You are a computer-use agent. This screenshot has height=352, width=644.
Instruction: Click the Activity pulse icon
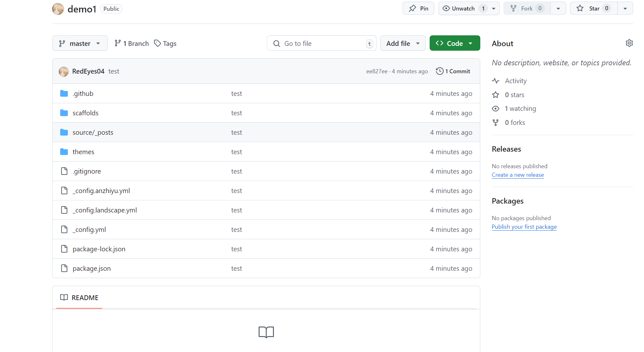(x=496, y=81)
